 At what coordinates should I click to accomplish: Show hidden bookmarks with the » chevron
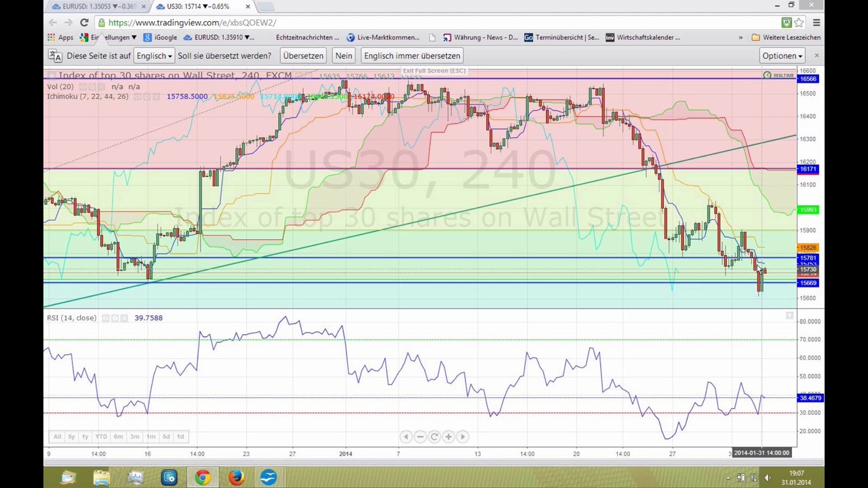pos(741,37)
